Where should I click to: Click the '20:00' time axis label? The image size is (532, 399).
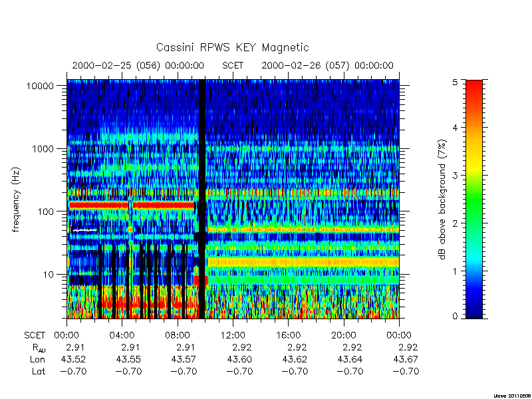[344, 336]
